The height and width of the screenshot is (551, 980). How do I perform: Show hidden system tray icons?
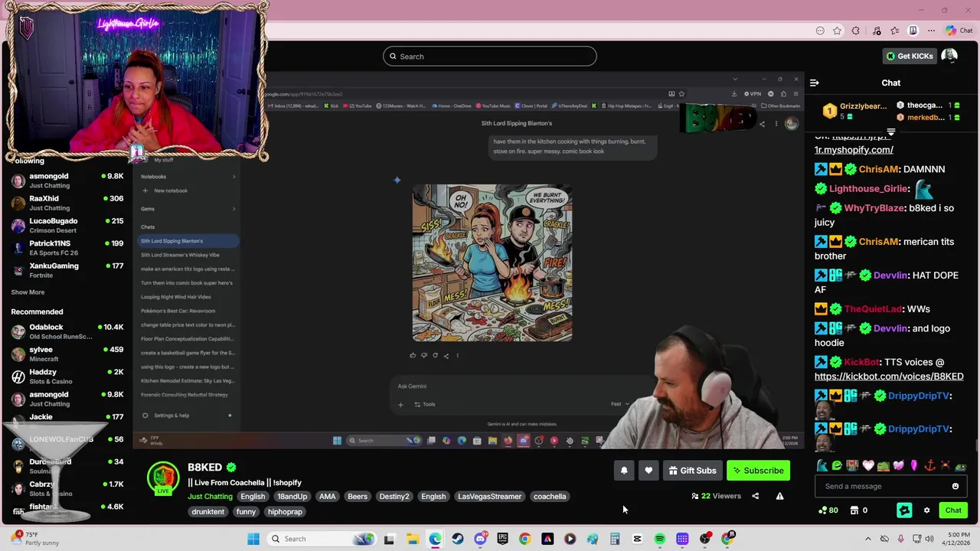867,539
